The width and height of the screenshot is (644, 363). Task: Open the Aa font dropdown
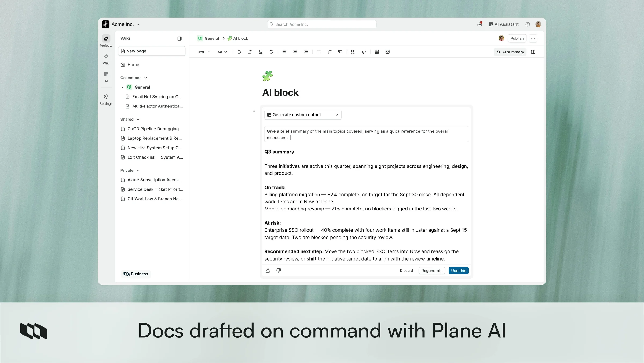[x=222, y=52]
